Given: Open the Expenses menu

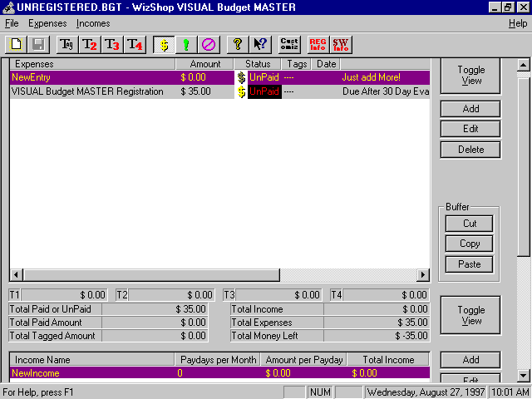Looking at the screenshot, I should (x=47, y=23).
